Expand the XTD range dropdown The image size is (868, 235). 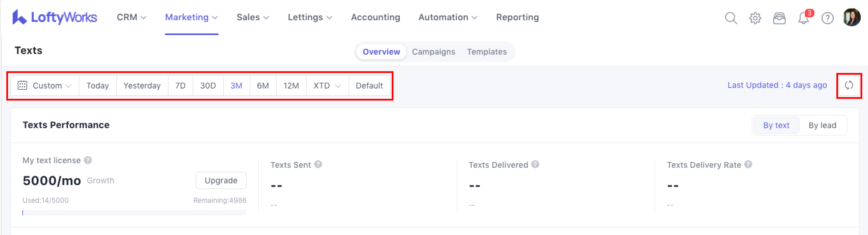[327, 86]
